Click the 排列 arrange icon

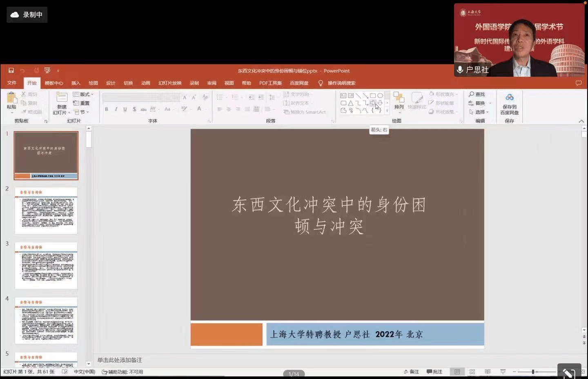399,98
